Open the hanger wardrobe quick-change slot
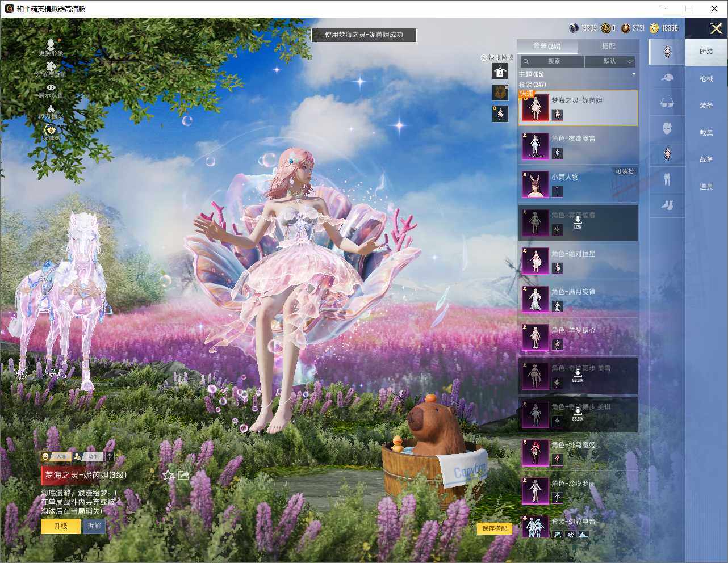728x563 pixels. tap(500, 72)
